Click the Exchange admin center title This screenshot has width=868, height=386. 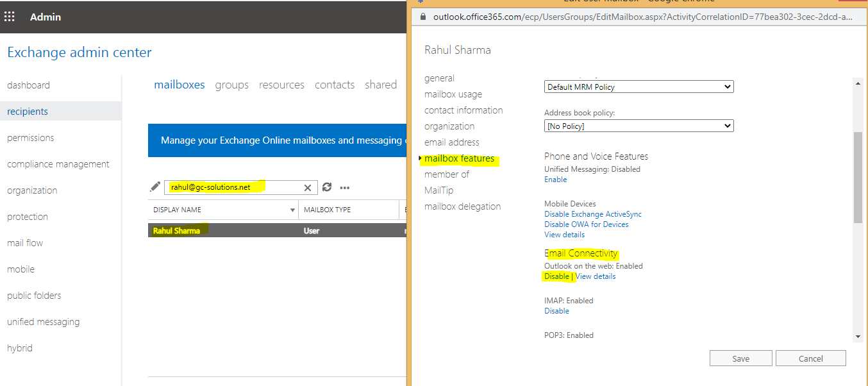(79, 53)
